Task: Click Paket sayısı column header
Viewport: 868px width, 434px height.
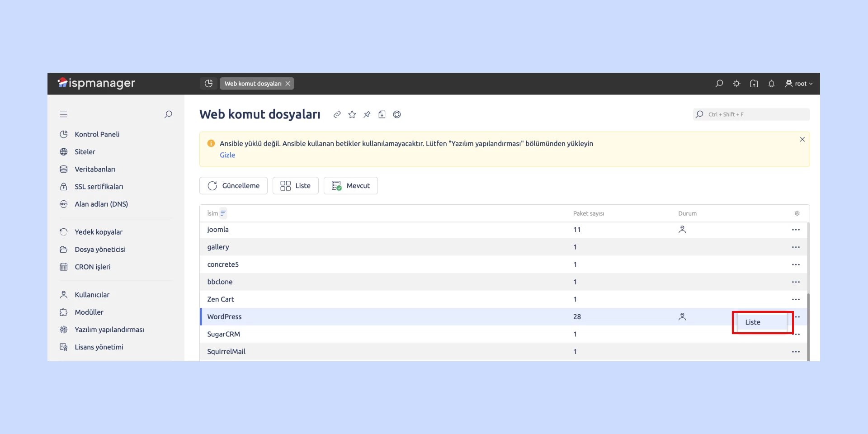Action: tap(589, 213)
